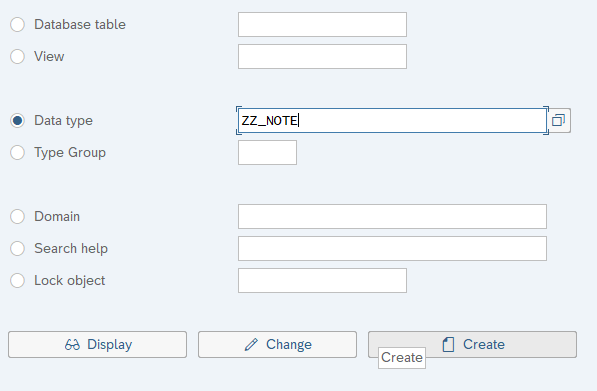
Task: Click the Lock object input field
Action: pyautogui.click(x=322, y=280)
